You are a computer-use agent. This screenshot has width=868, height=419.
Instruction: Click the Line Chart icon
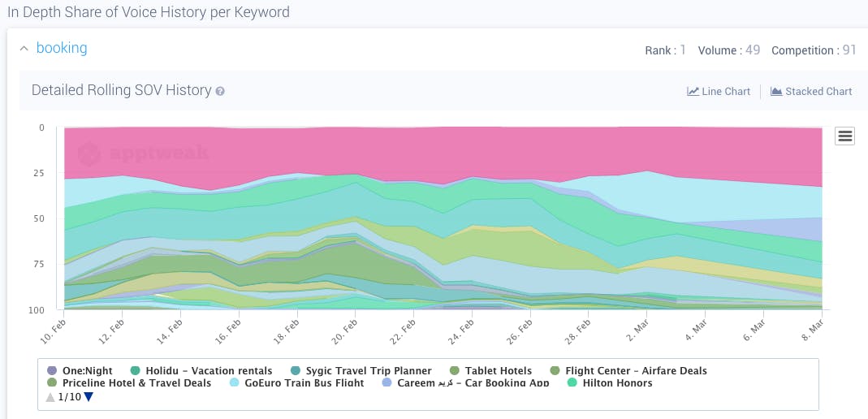click(x=693, y=92)
